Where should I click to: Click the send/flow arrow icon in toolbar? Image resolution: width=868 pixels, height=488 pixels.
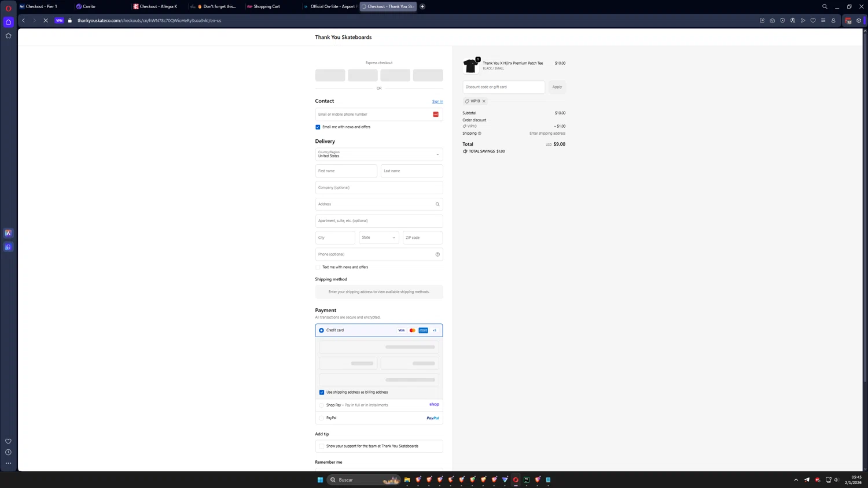803,20
